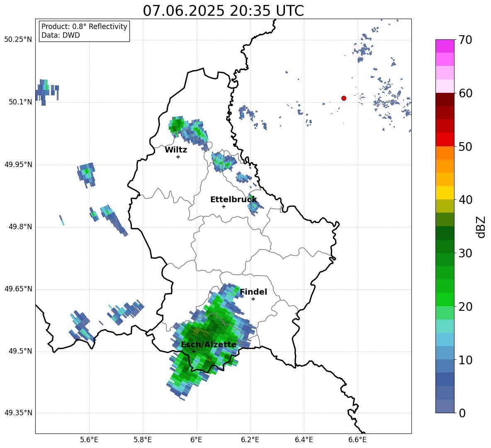Viewport: 491px width, 448px height.
Task: Click the Ettelbruck station cross marker
Action: coord(224,206)
